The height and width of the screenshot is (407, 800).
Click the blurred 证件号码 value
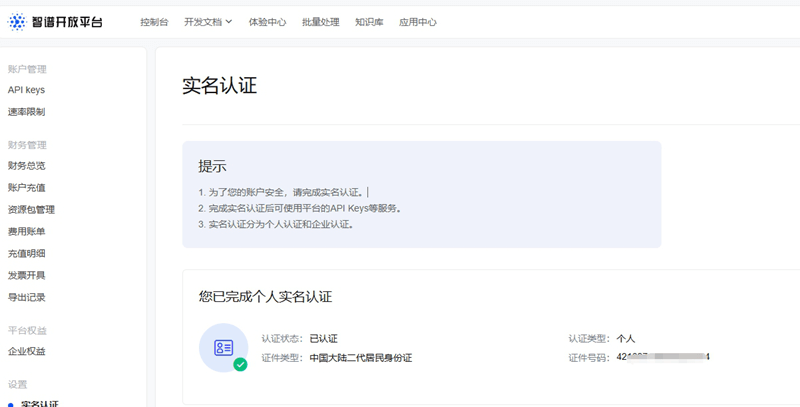[663, 357]
